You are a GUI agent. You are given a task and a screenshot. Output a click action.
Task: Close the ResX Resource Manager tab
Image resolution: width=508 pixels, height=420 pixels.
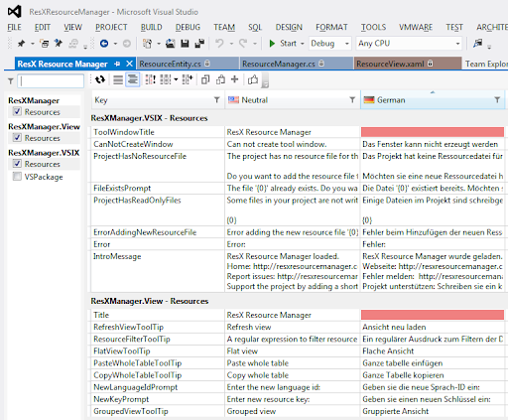tap(130, 64)
